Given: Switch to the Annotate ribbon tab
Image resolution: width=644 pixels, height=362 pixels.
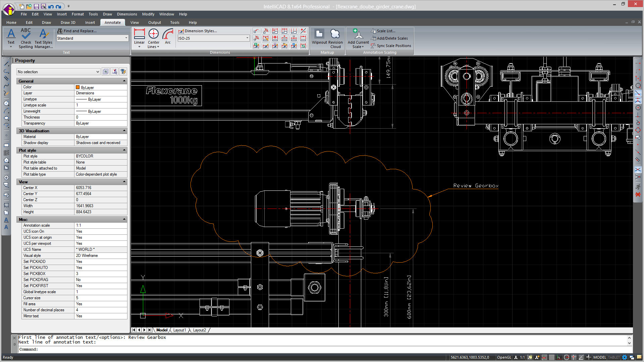Looking at the screenshot, I should (x=112, y=22).
